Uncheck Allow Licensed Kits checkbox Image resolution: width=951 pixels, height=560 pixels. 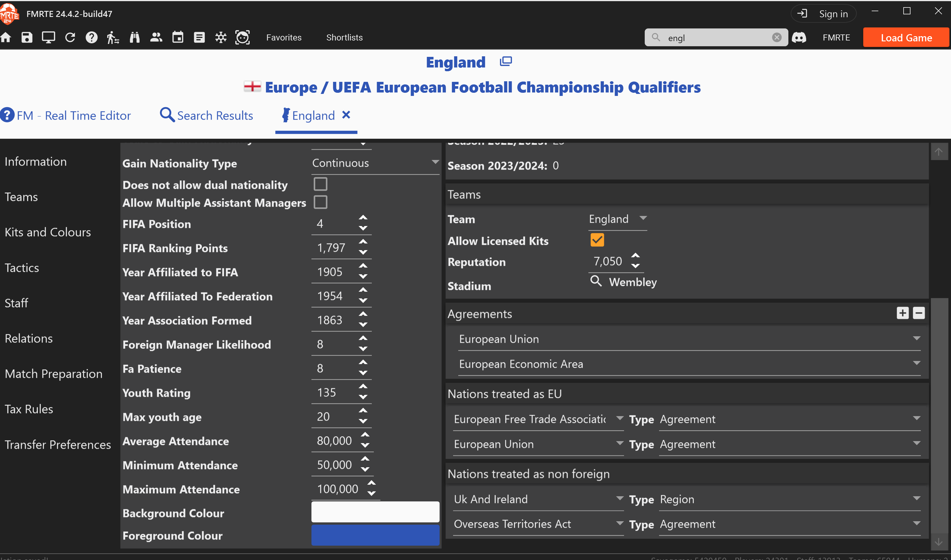pos(597,240)
